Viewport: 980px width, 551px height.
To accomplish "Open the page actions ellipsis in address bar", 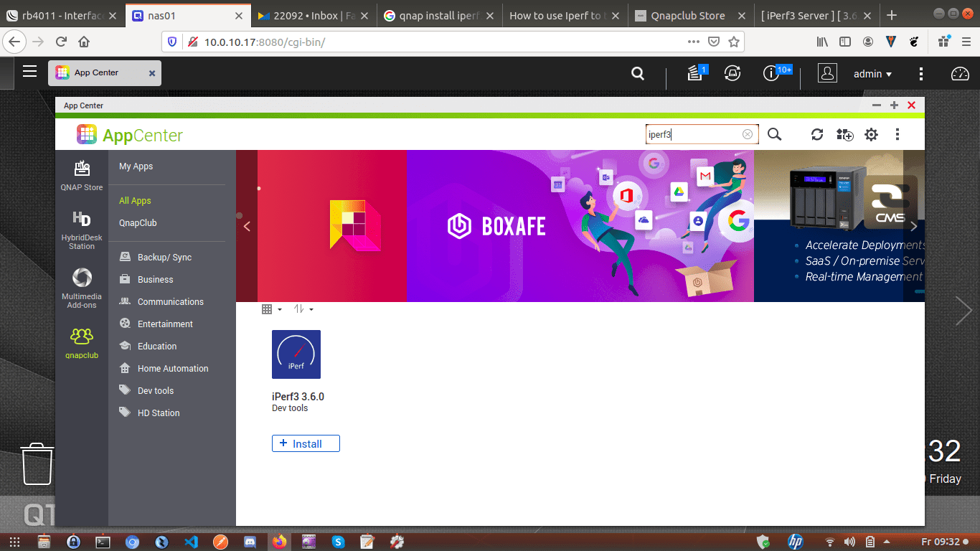I will click(x=693, y=42).
